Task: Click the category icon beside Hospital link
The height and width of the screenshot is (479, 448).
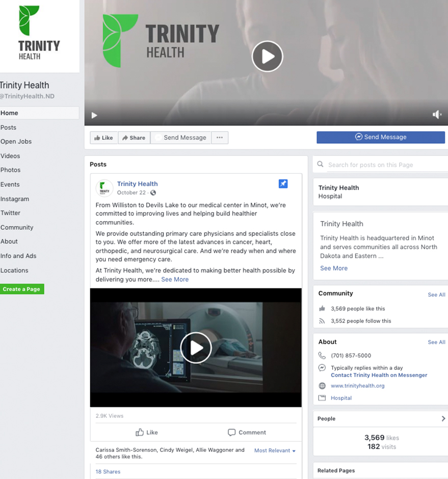Action: 322,398
